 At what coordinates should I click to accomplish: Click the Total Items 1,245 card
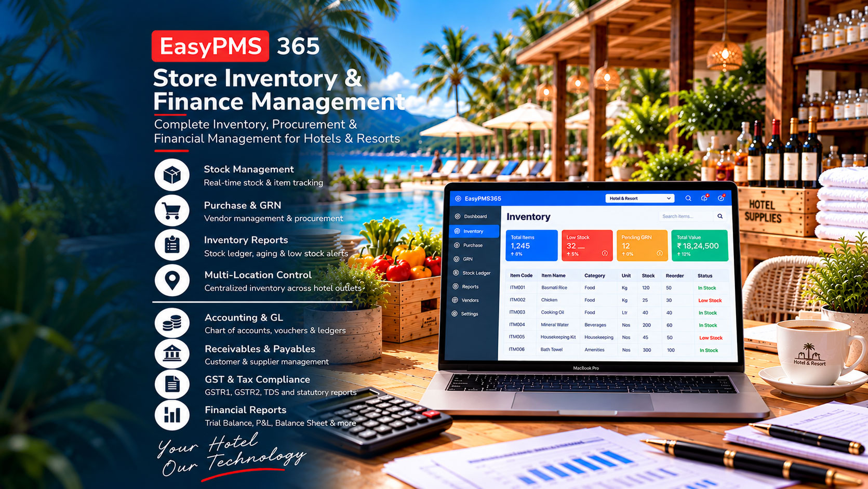click(x=531, y=245)
